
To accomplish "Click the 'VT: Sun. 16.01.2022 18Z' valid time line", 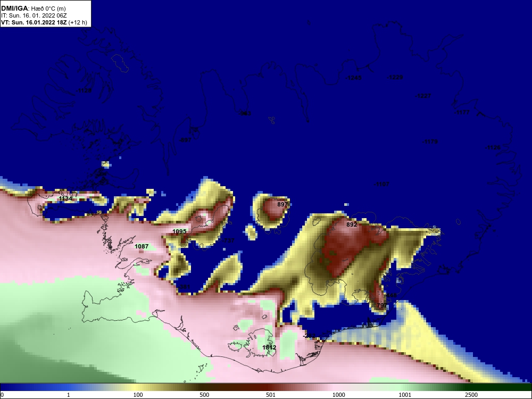I will [x=34, y=23].
